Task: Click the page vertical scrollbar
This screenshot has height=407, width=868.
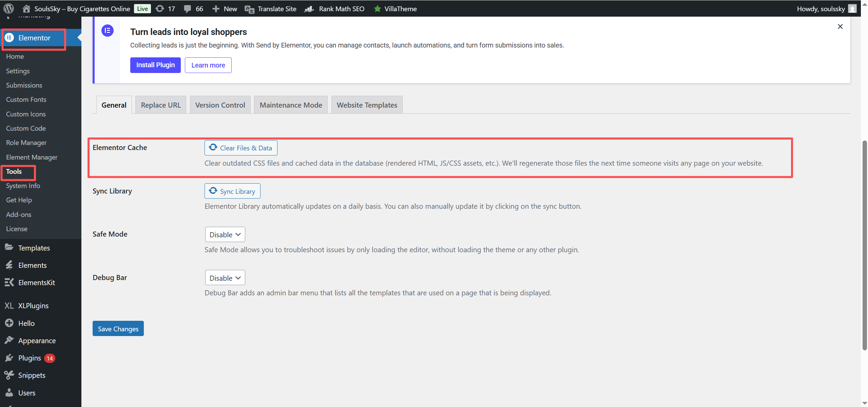Action: coord(864,244)
